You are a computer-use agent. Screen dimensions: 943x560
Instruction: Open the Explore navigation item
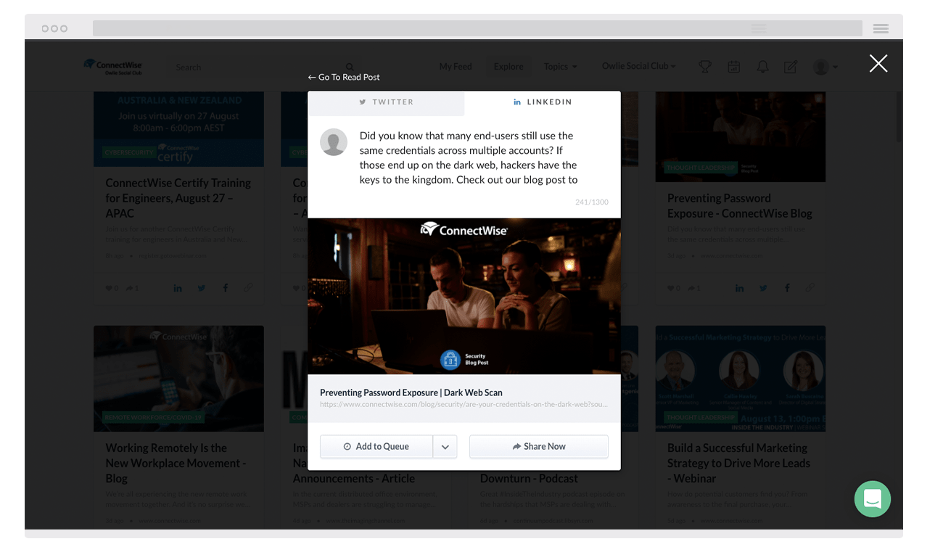click(x=508, y=67)
